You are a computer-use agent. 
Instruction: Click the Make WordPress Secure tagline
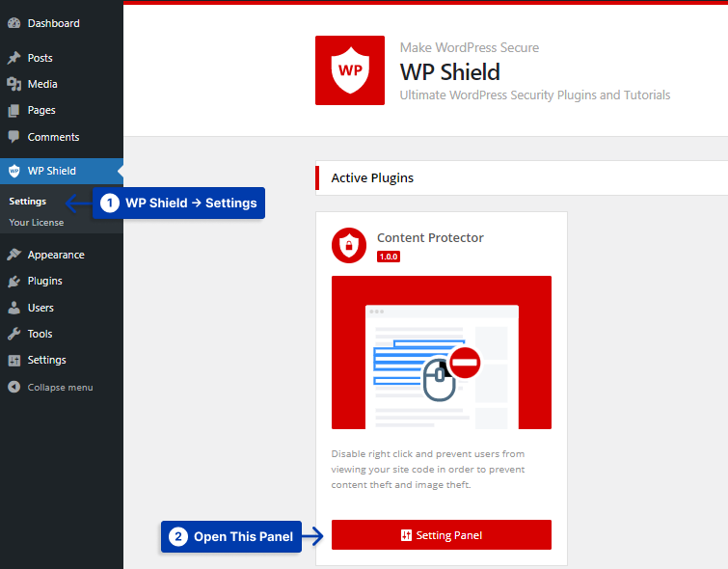(x=470, y=47)
